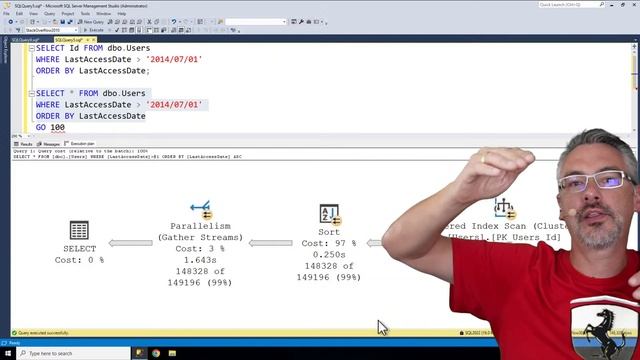Open the View menu

click(33, 13)
